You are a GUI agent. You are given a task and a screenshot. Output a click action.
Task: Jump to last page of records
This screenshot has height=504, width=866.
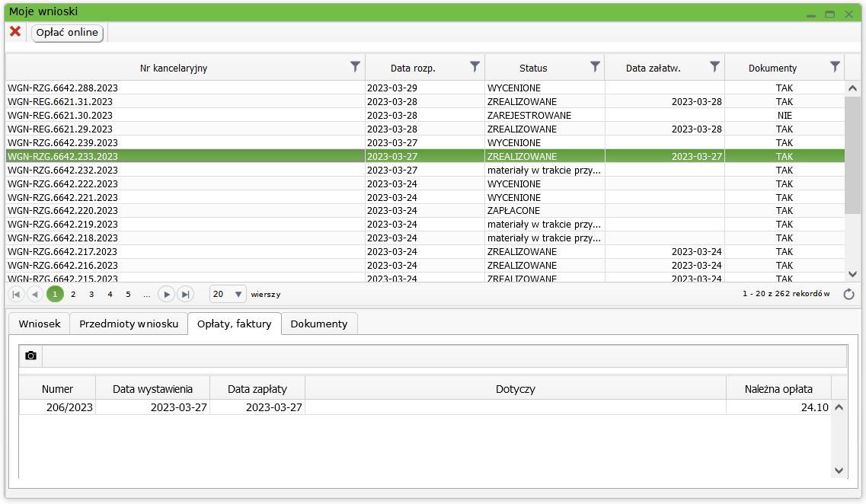pos(185,295)
